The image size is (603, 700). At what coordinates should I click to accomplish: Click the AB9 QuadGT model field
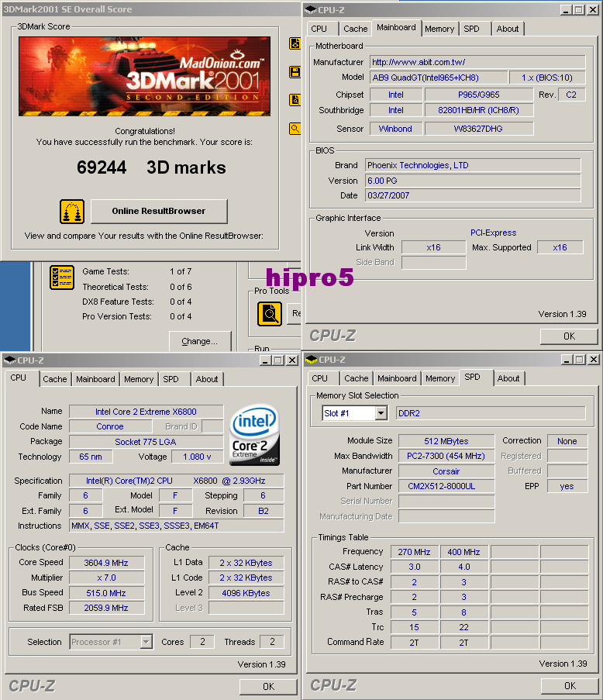[439, 78]
